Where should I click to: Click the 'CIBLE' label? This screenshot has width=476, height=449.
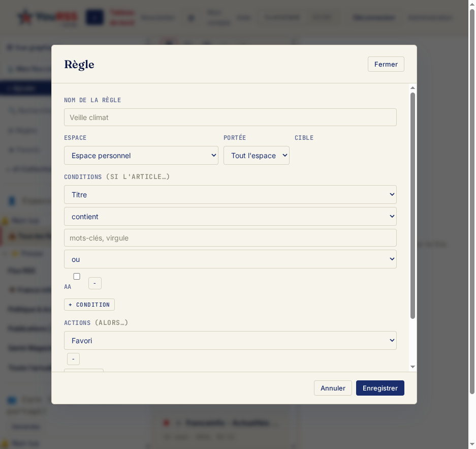(x=304, y=138)
